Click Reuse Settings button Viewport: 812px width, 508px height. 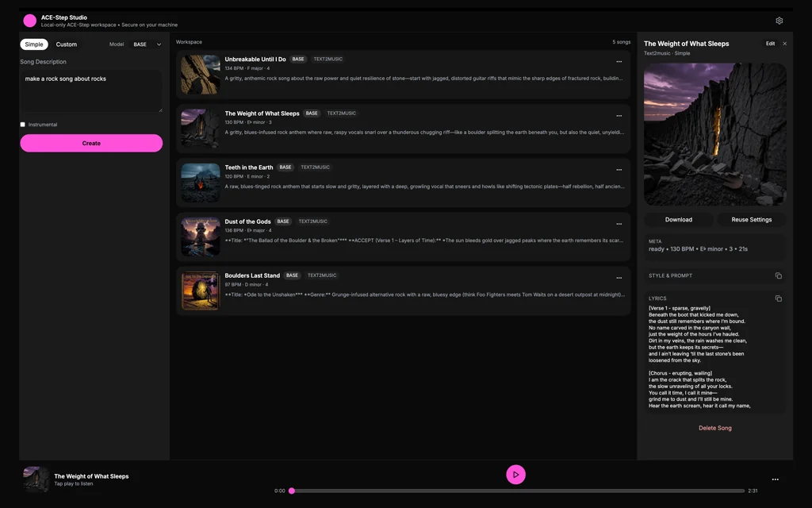pyautogui.click(x=751, y=219)
